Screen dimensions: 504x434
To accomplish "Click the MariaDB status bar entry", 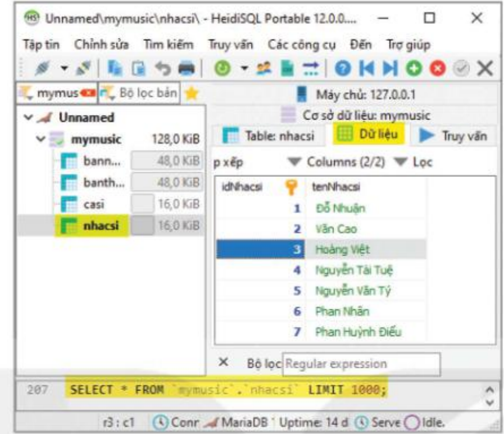I will pos(239,422).
